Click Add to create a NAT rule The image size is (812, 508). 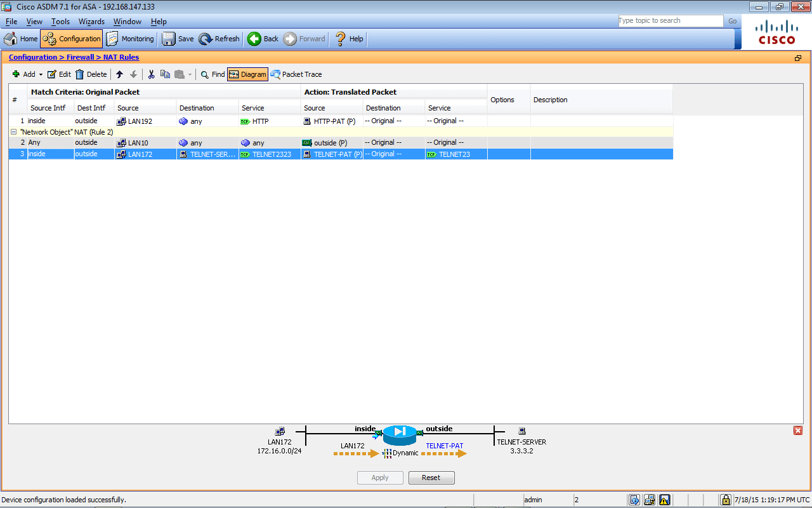[24, 74]
